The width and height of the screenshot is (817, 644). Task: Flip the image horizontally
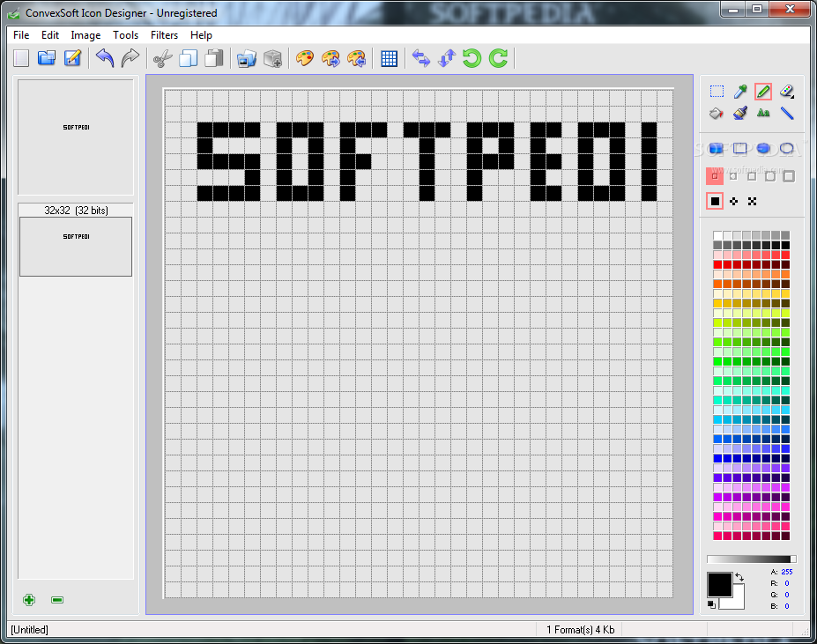tap(421, 58)
